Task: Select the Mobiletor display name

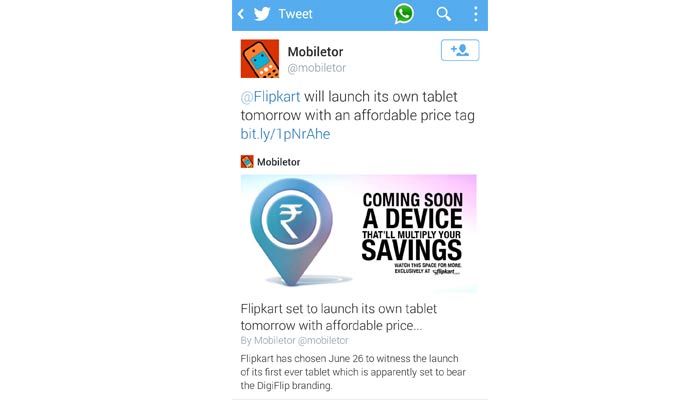Action: pyautogui.click(x=315, y=52)
